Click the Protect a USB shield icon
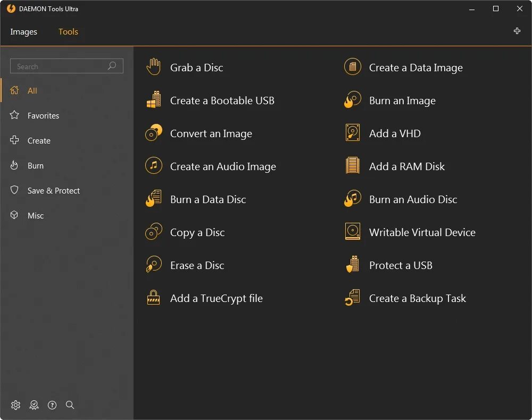Viewport: 532px width, 420px height. (353, 264)
